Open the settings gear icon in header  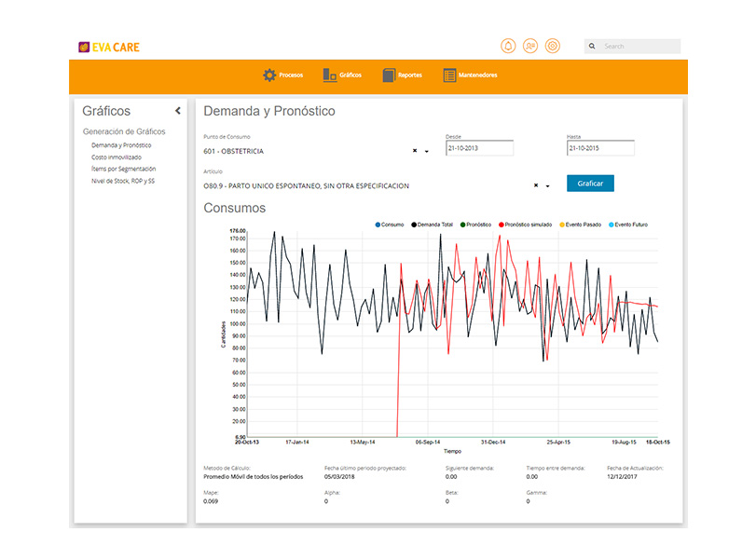pyautogui.click(x=553, y=47)
